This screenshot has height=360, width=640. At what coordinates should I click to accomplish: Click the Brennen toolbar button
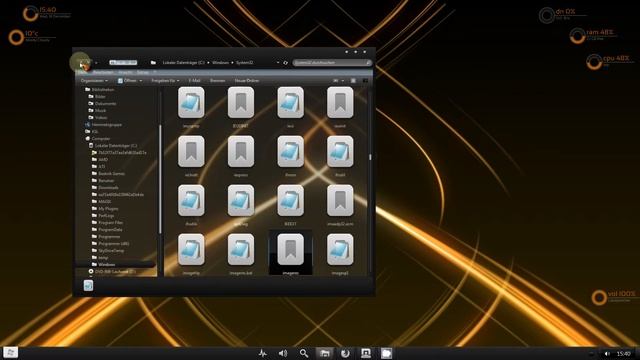[218, 81]
